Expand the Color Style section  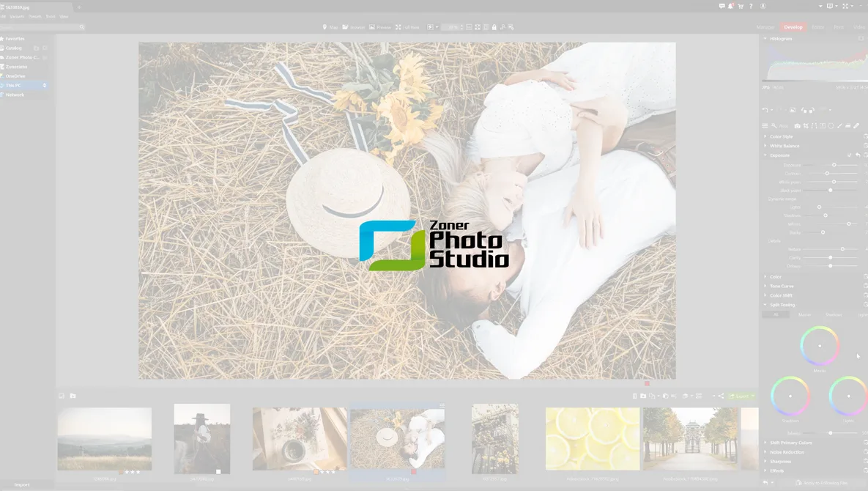click(781, 137)
